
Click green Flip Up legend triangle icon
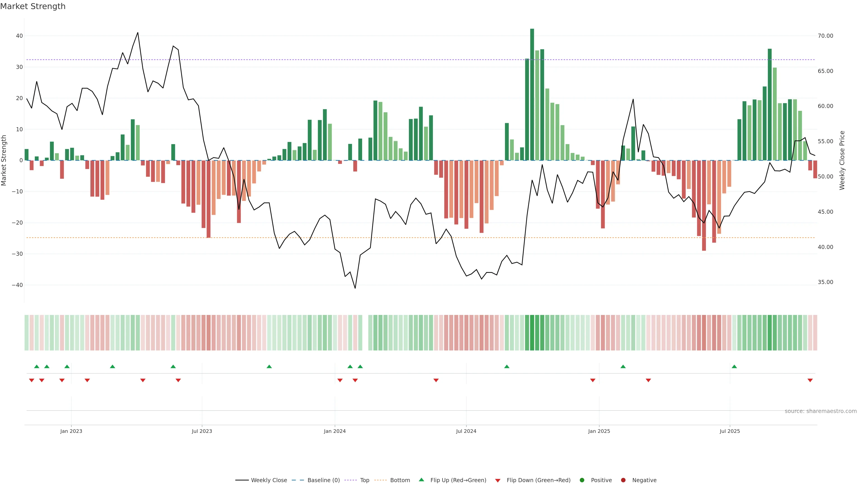pos(421,480)
